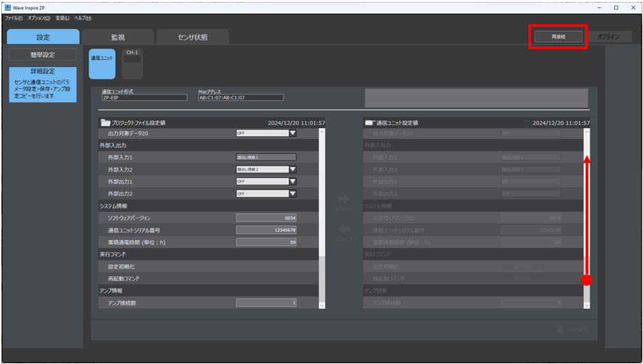Screen dimensions: 643x364
Task: Click the MACアドレス field
Action: 241,98
